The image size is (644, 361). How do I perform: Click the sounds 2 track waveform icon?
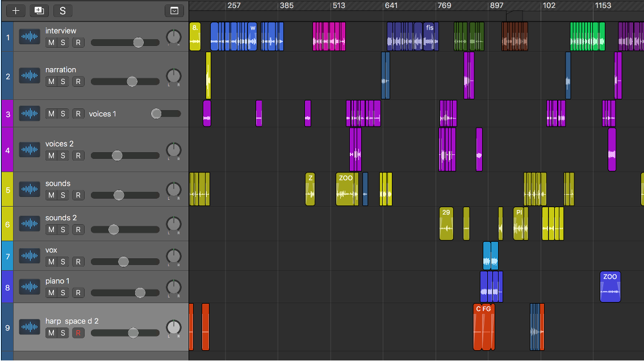click(30, 224)
